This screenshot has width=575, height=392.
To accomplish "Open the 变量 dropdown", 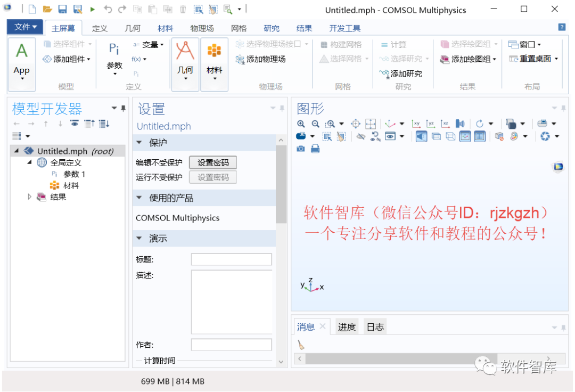I will pos(148,44).
